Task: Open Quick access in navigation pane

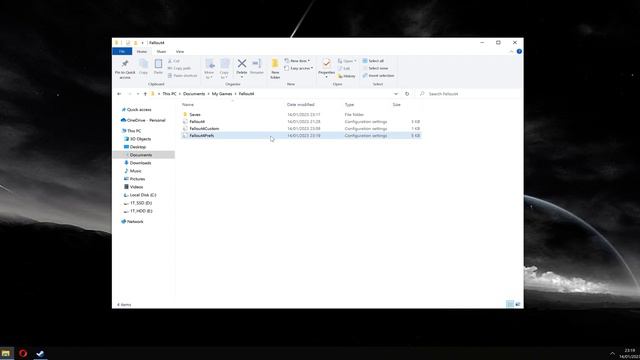Action: (139, 110)
